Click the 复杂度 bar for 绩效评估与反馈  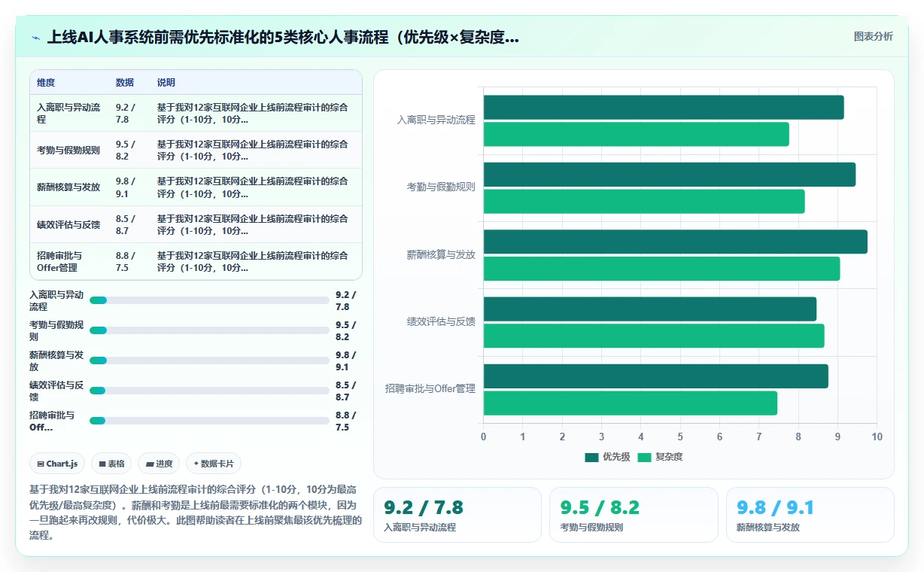(x=654, y=336)
